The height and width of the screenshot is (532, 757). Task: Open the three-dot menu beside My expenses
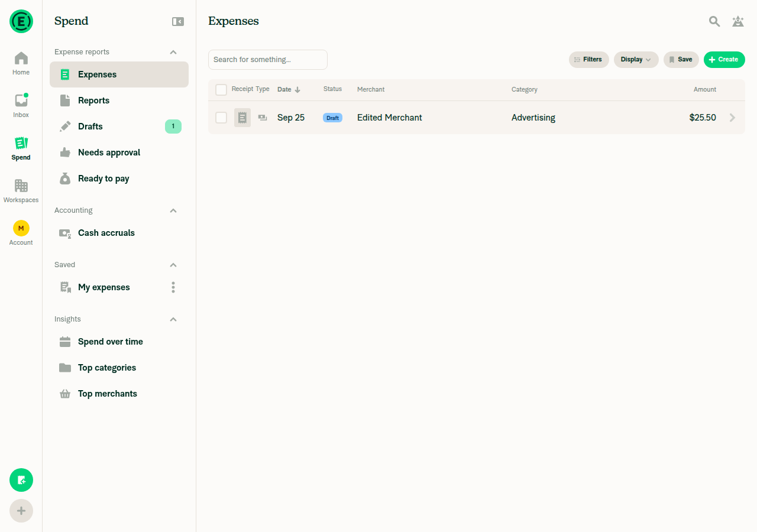173,287
